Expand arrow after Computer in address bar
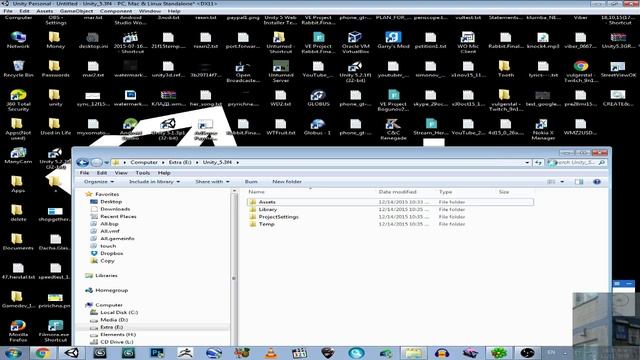 click(163, 162)
